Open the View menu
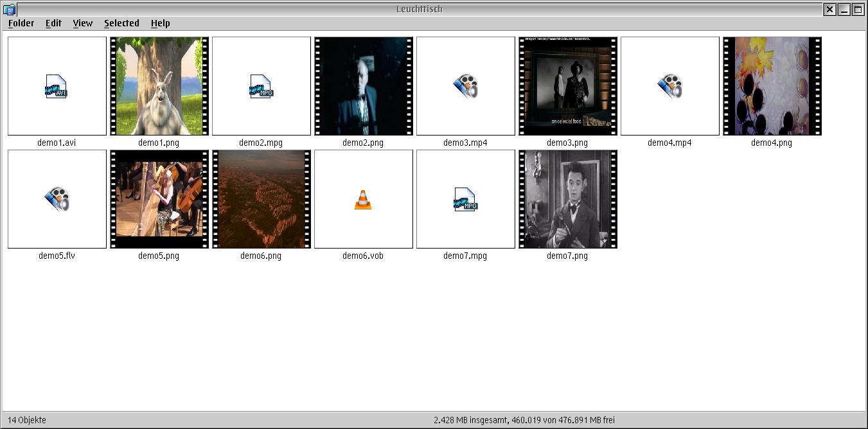 click(83, 23)
